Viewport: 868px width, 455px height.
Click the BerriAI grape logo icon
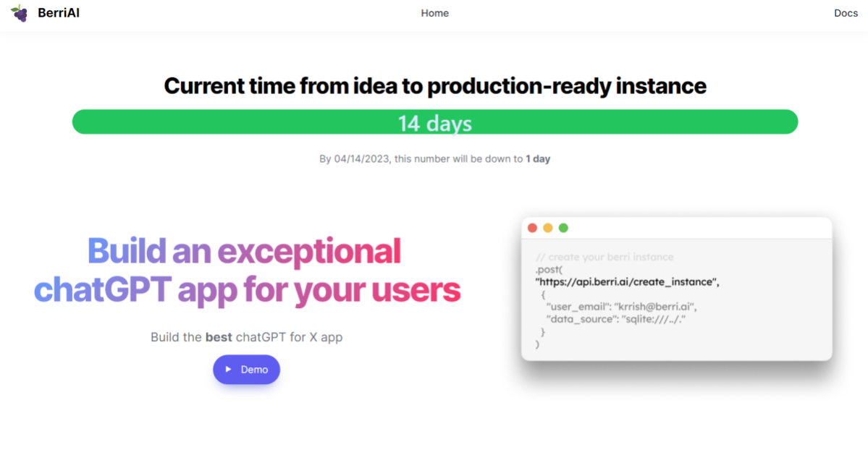(20, 13)
